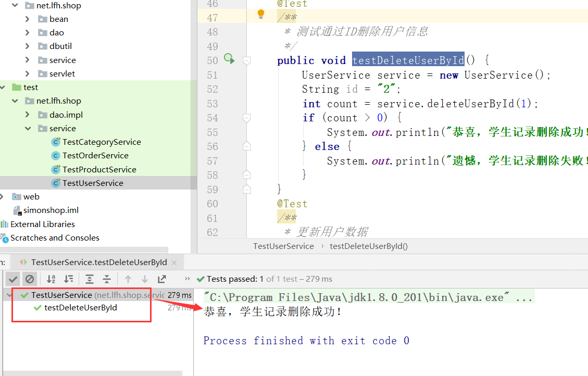This screenshot has width=588, height=376.
Task: Click TestUserService breadcrumb
Action: pos(283,246)
